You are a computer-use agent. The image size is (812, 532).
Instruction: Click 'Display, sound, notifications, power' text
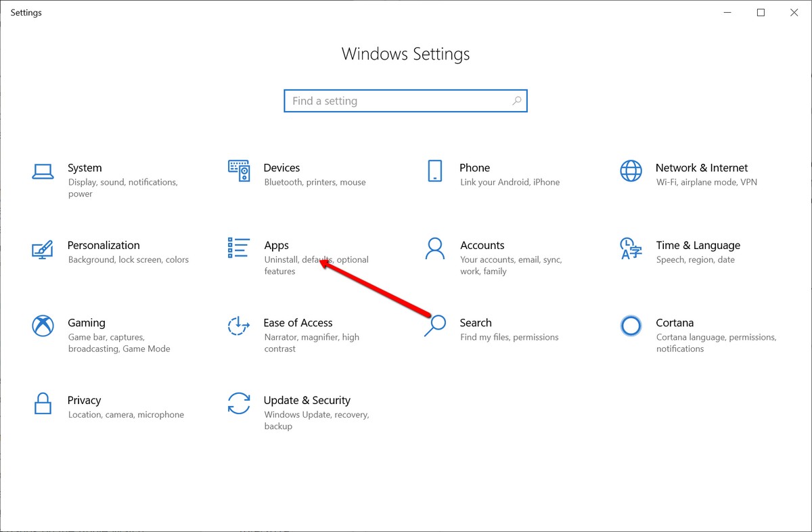pos(122,188)
